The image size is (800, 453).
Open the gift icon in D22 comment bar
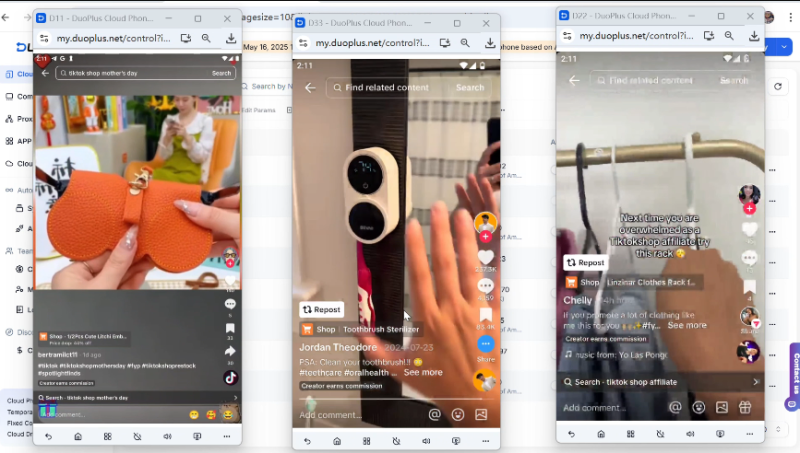coord(745,407)
